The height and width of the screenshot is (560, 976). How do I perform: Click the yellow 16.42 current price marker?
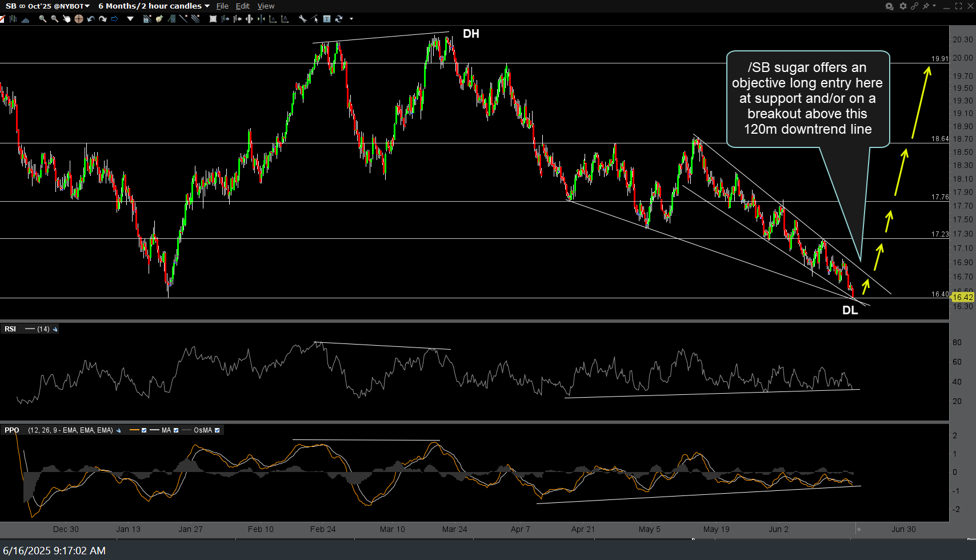[x=962, y=297]
